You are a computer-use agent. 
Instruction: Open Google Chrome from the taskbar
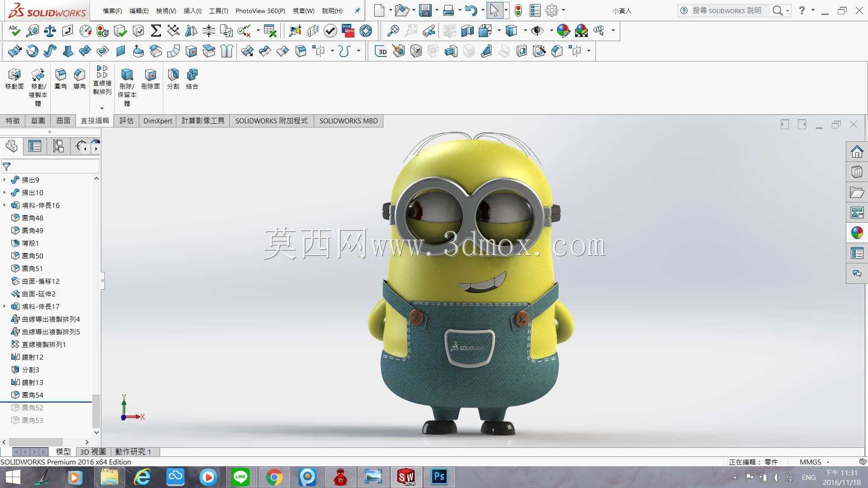coord(274,477)
